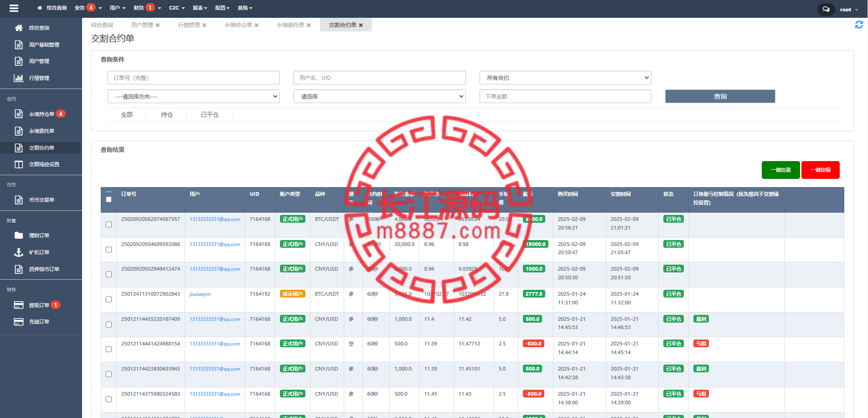Click the 盈利 tag for order 25012114455220187409
Viewport: 868px width, 418px height.
click(701, 319)
